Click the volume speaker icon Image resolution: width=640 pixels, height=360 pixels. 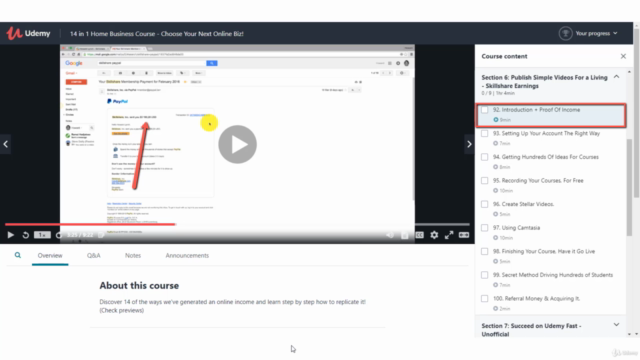click(x=390, y=235)
